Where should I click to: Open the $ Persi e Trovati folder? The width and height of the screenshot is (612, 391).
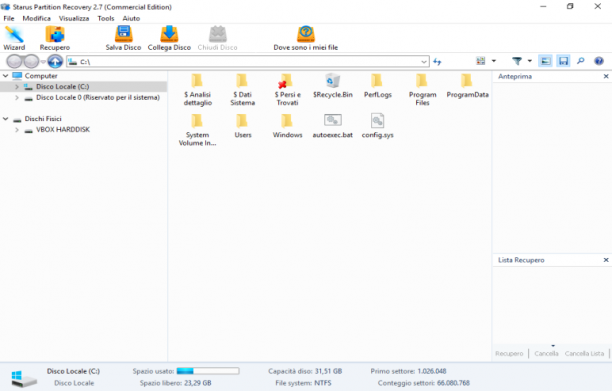[287, 90]
